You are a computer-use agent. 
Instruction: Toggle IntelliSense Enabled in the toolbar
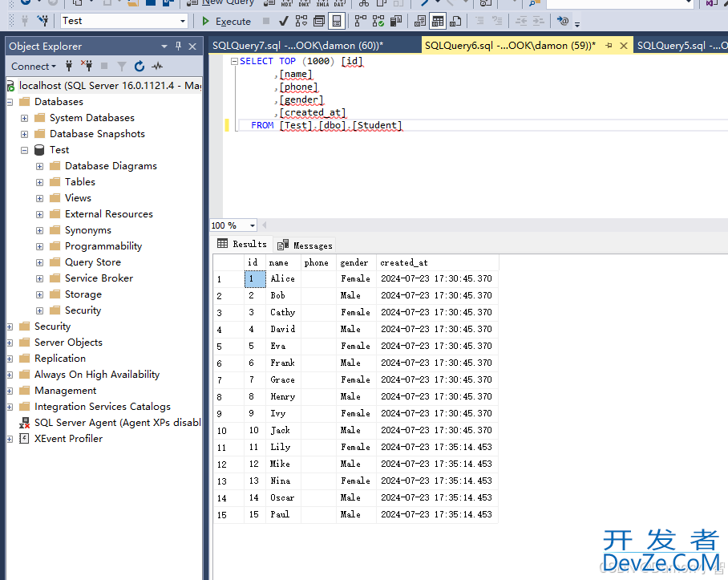pos(337,22)
